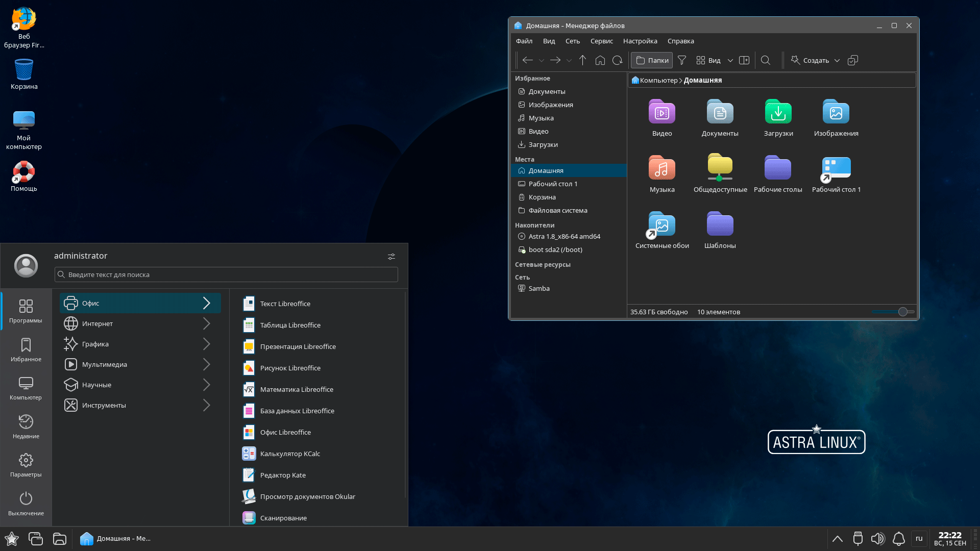Toggle the Папки panel button
Screen dimensions: 980x551
click(x=652, y=60)
